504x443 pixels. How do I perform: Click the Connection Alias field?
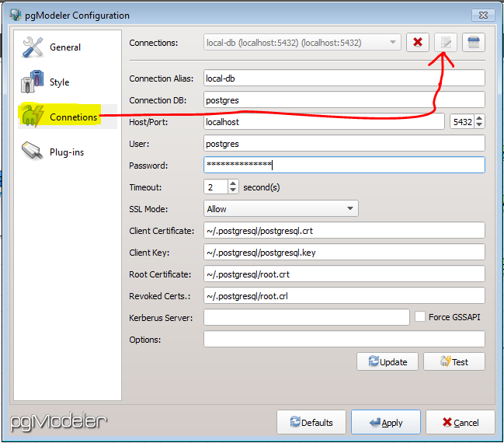point(344,78)
